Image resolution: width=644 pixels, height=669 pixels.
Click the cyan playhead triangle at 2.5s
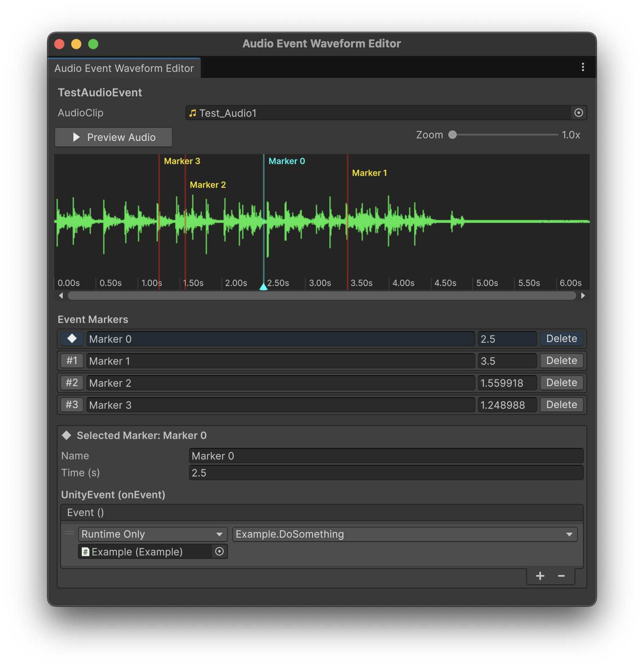[264, 287]
